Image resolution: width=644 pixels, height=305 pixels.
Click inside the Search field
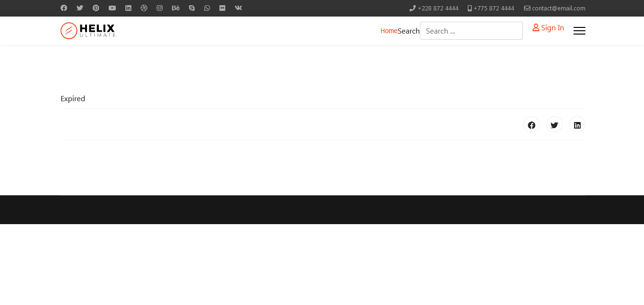471,31
